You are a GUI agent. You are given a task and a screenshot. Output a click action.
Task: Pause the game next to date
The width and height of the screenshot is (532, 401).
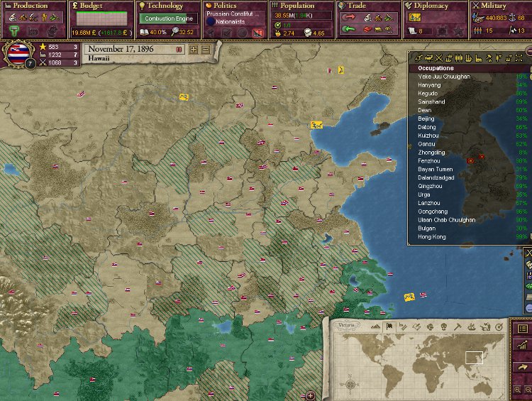(178, 49)
